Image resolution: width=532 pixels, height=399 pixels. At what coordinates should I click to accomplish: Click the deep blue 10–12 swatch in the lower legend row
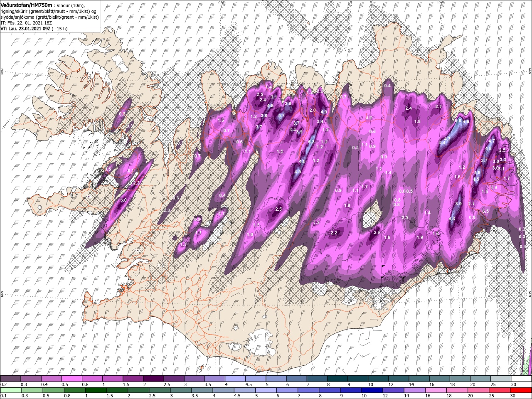pos(372,390)
